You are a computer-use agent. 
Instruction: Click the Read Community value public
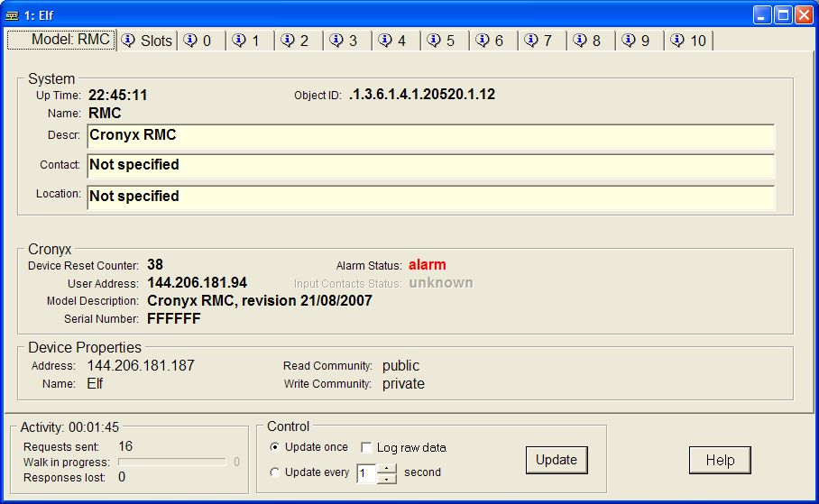coord(400,365)
